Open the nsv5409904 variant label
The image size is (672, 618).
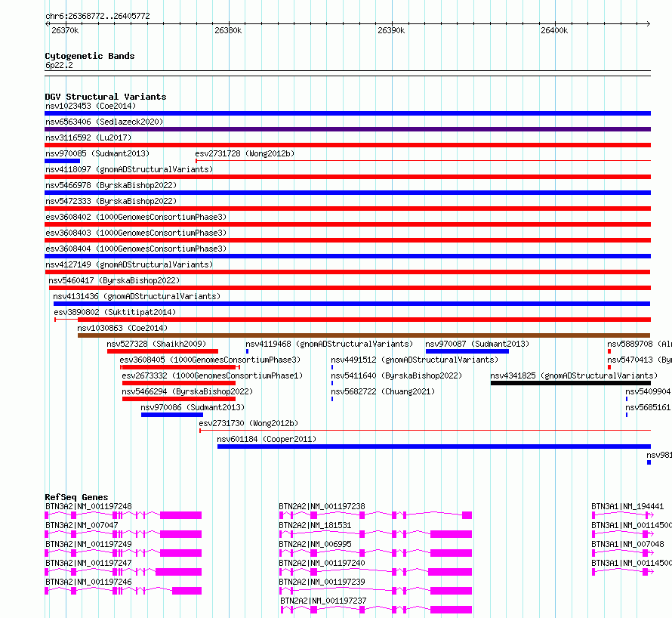[649, 391]
